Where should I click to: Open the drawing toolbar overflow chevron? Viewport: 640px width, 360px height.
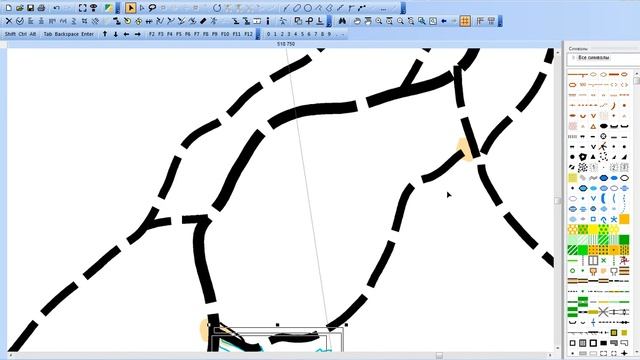(x=403, y=8)
